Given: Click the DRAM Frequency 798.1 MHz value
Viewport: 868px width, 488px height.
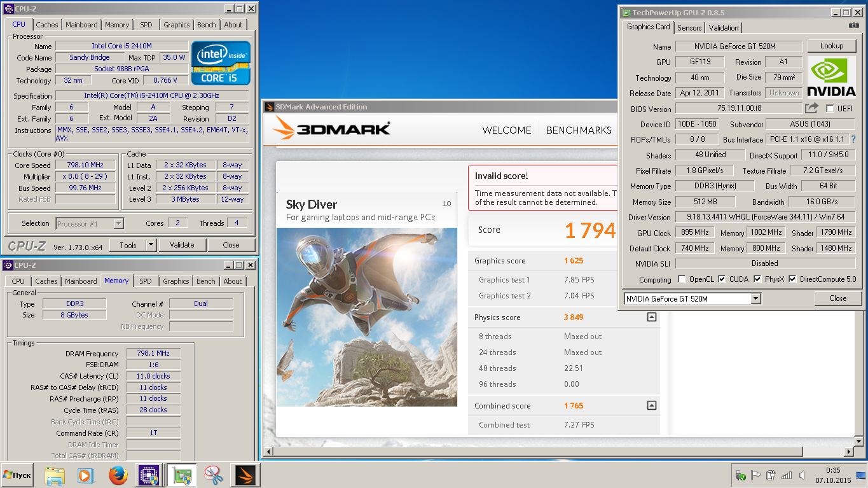Looking at the screenshot, I should pos(153,354).
